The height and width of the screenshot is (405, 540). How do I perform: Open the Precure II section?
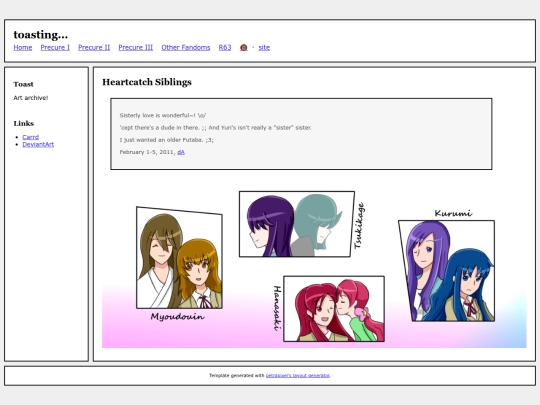[94, 48]
